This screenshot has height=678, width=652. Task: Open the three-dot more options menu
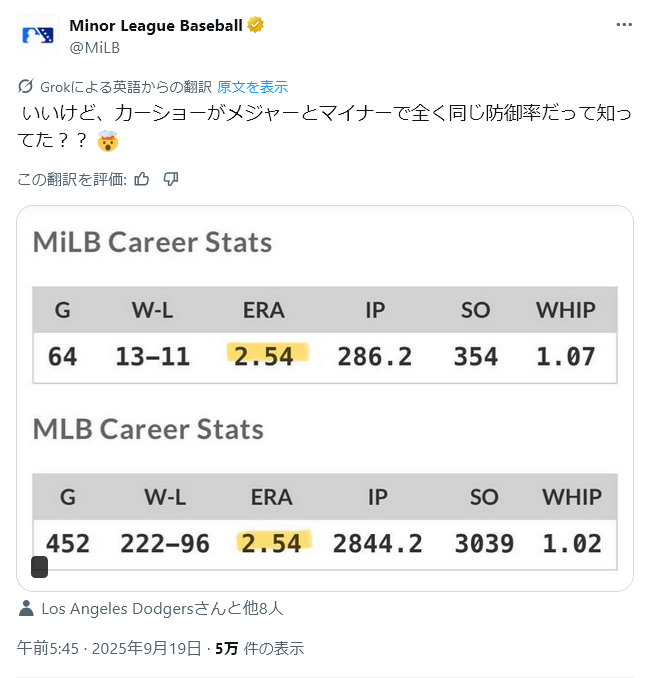(624, 25)
